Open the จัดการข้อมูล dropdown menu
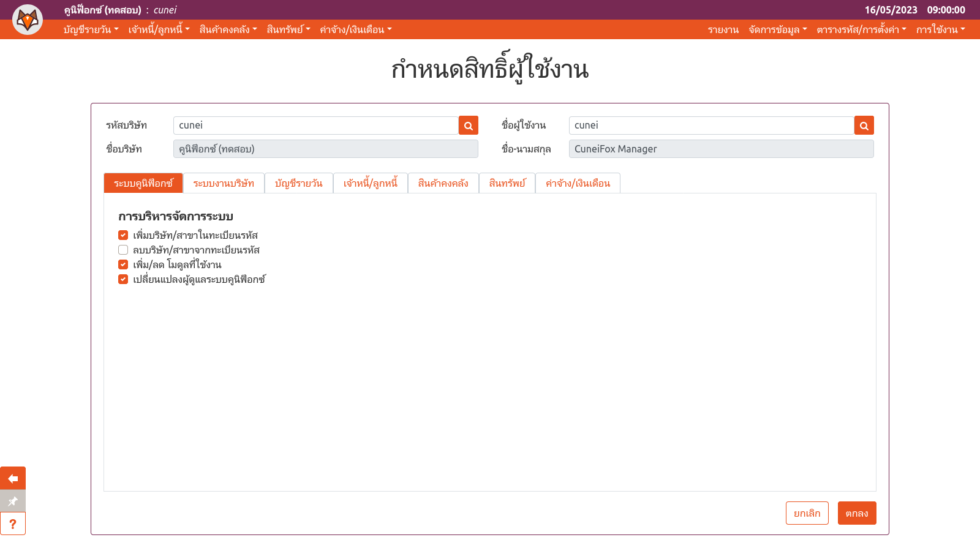Image resolution: width=980 pixels, height=551 pixels. click(777, 29)
